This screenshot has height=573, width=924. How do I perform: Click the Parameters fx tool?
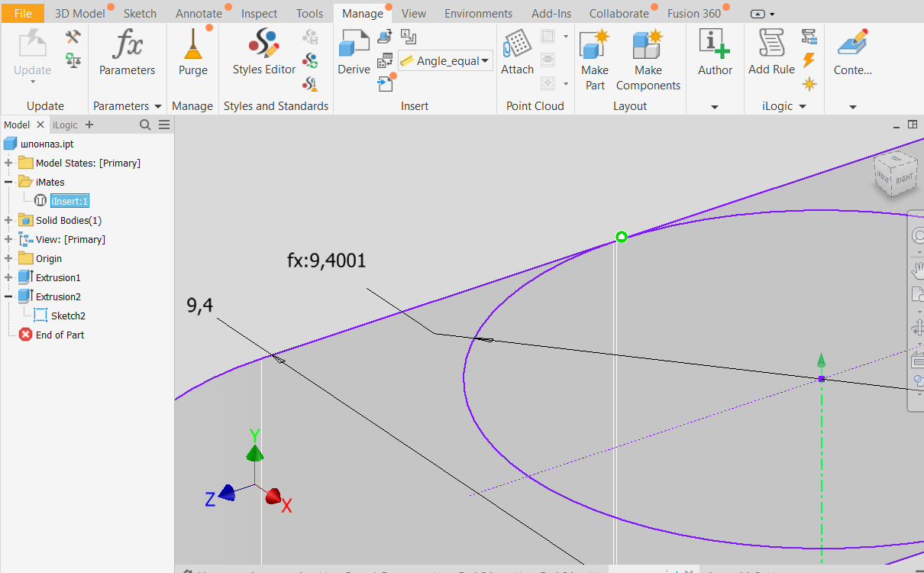(x=127, y=52)
